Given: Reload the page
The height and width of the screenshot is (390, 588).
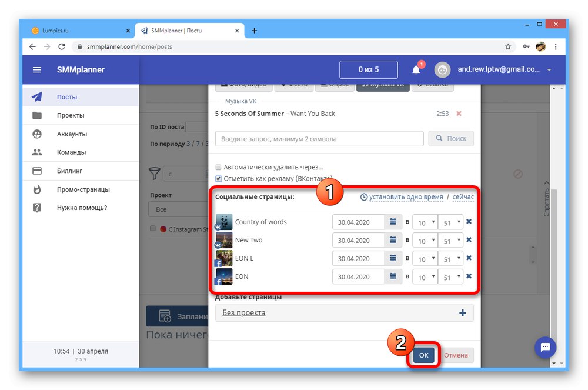Looking at the screenshot, I should coord(62,46).
